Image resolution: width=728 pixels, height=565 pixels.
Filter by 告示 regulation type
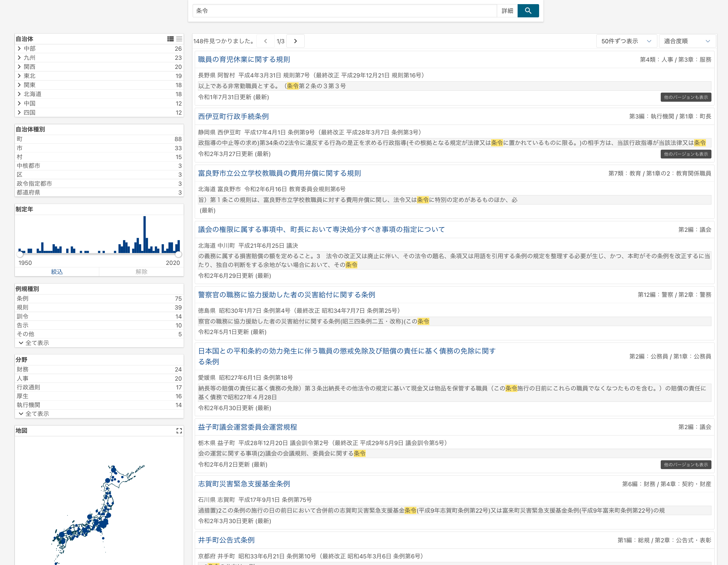(99, 325)
